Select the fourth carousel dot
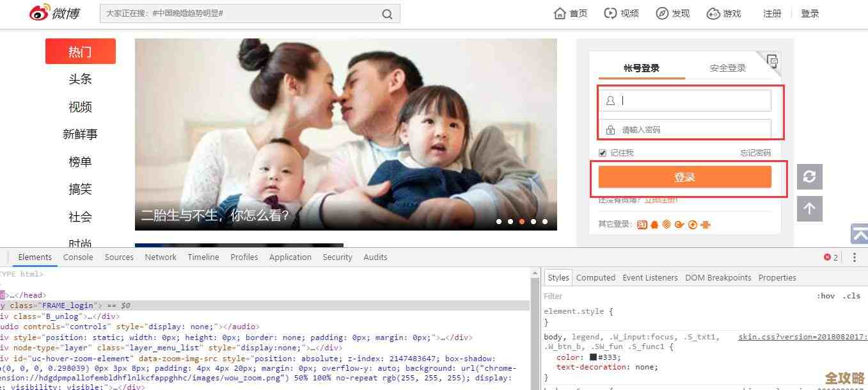Viewport: 868px width, 390px height. coord(533,221)
